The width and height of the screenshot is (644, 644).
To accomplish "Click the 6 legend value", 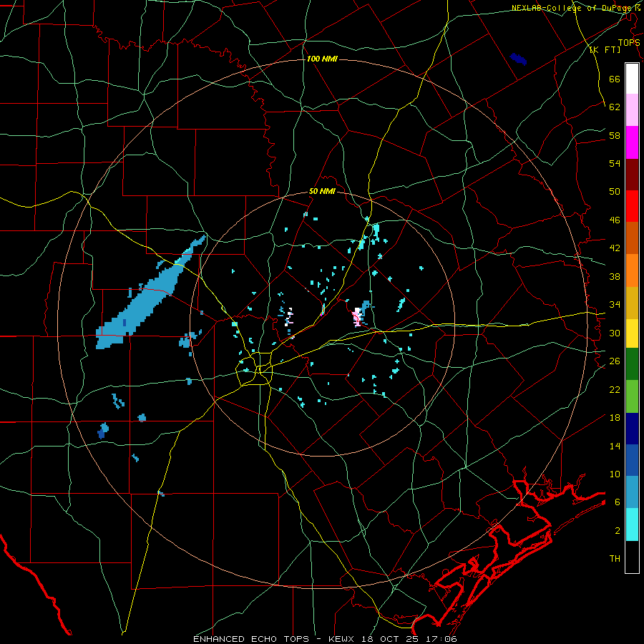I will (618, 502).
